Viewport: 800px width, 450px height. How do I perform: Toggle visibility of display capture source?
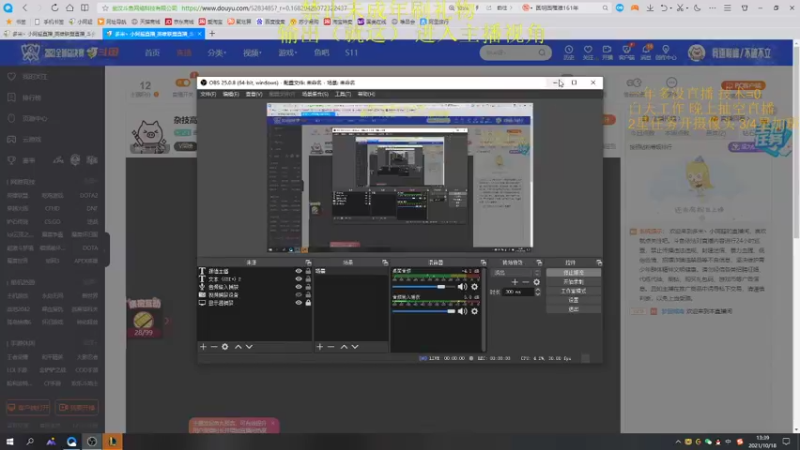point(298,303)
